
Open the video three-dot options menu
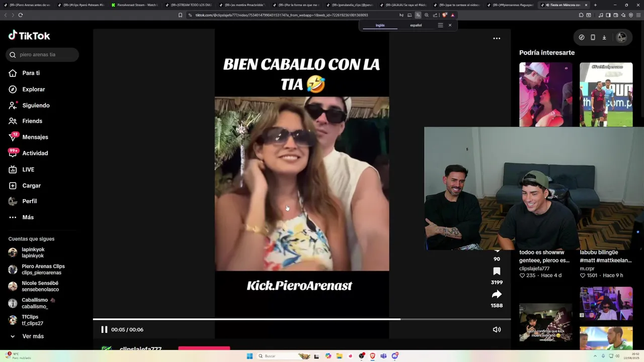coord(497,38)
